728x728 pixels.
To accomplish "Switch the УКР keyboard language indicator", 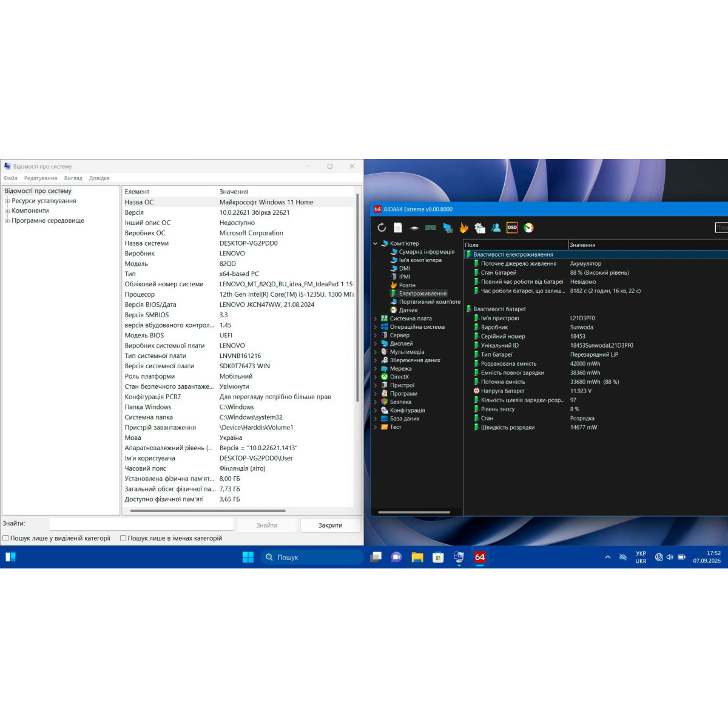I will (641, 557).
